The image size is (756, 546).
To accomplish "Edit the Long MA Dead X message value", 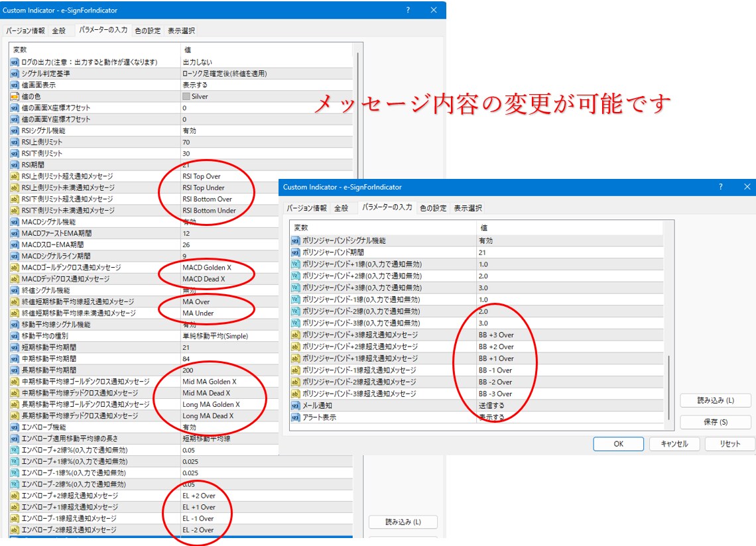I will coord(229,416).
